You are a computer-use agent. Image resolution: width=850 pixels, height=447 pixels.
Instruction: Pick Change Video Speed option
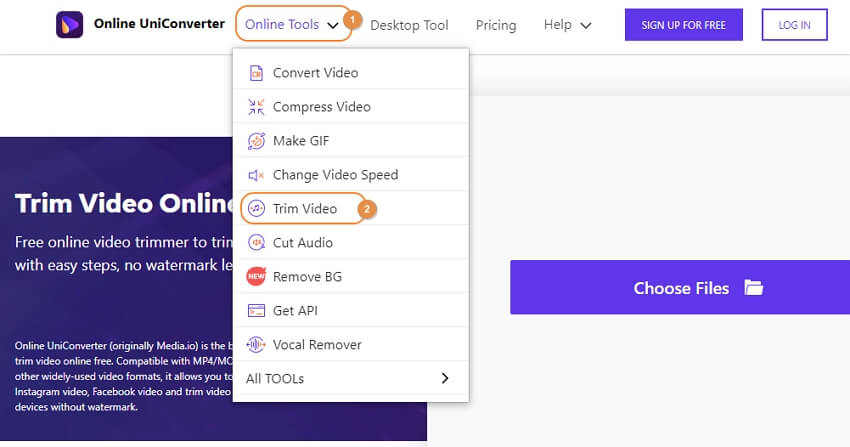pos(351,175)
